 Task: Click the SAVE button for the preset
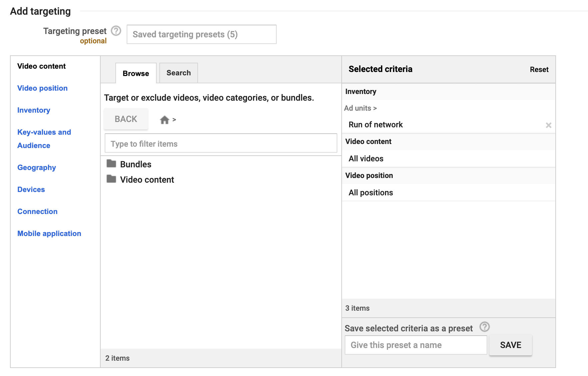[510, 345]
